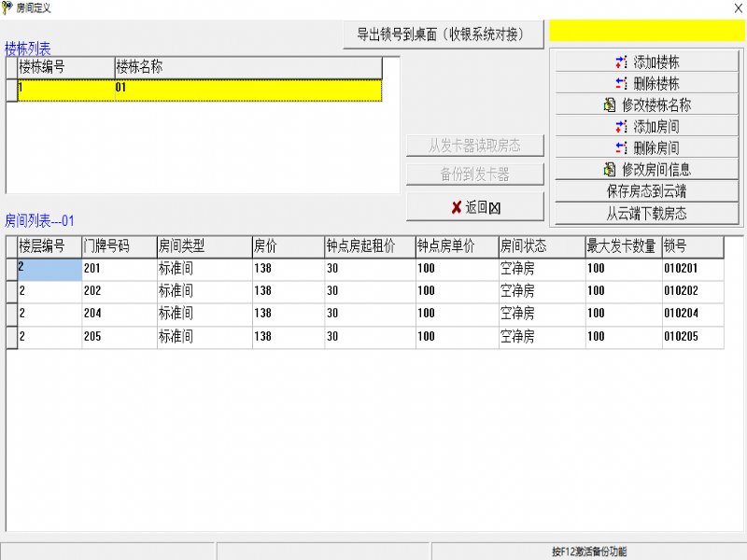Click the yellow color bar at top right
Image resolution: width=747 pixels, height=560 pixels.
pyautogui.click(x=646, y=31)
